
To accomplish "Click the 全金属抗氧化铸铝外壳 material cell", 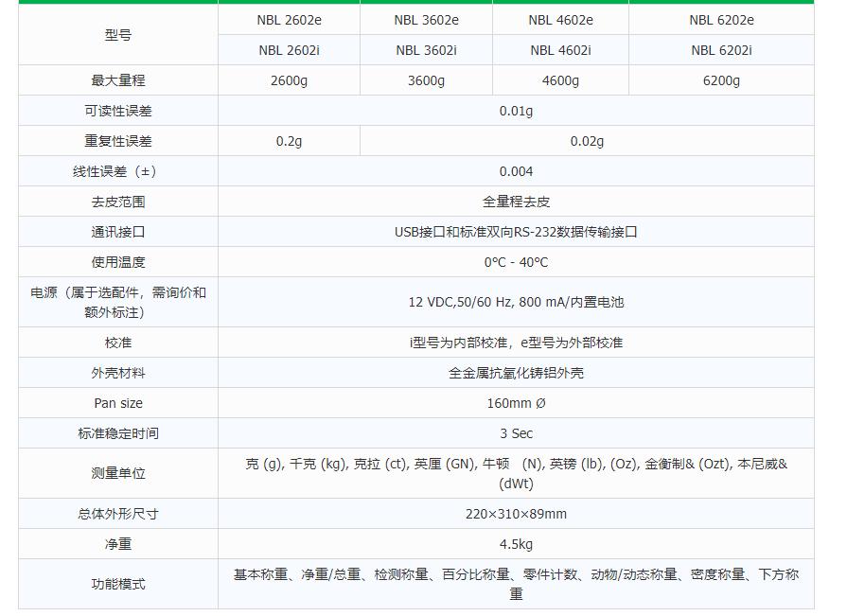I will click(x=516, y=373).
